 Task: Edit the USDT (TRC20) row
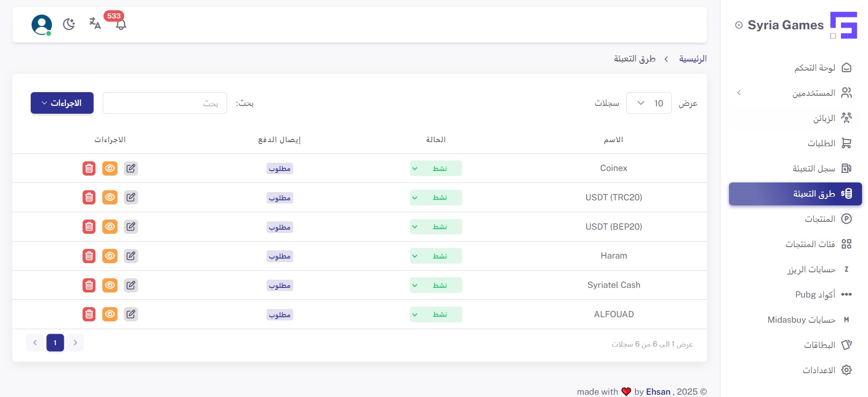[131, 197]
